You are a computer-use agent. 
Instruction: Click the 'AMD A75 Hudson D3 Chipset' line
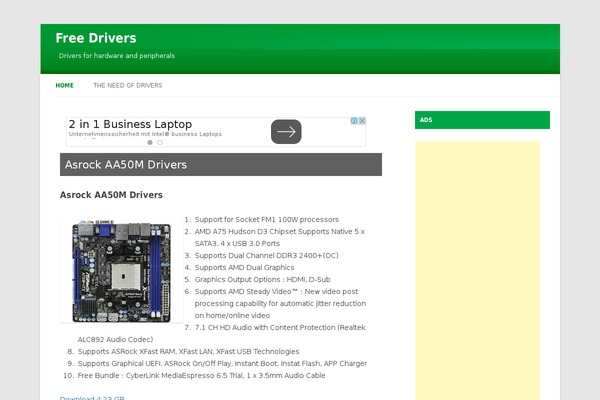pos(280,237)
